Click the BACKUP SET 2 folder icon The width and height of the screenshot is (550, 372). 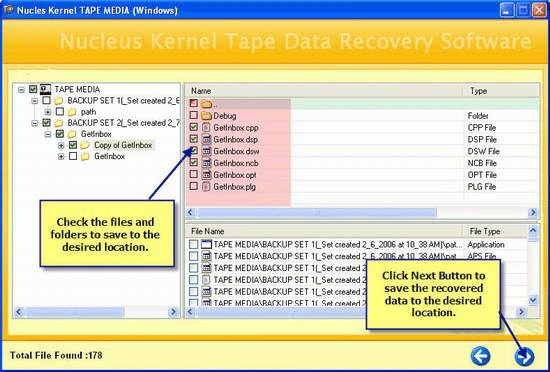(59, 123)
